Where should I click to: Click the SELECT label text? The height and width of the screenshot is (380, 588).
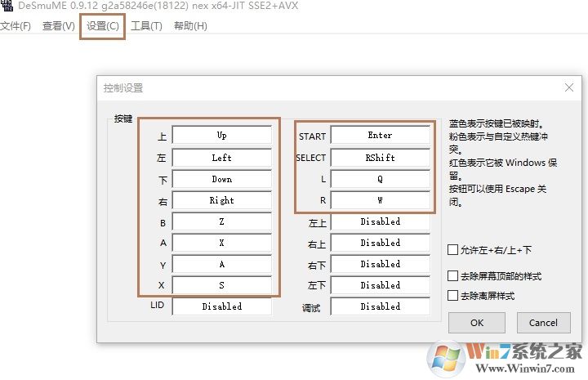point(311,158)
